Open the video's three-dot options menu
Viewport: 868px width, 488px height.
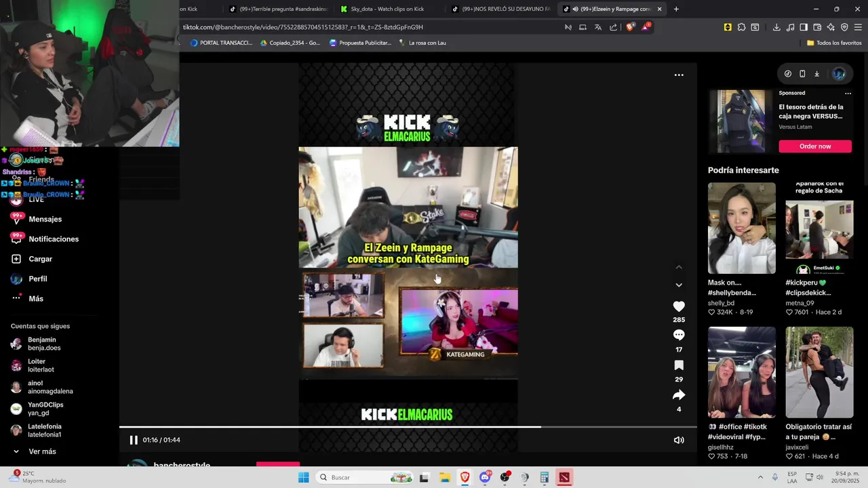point(679,75)
